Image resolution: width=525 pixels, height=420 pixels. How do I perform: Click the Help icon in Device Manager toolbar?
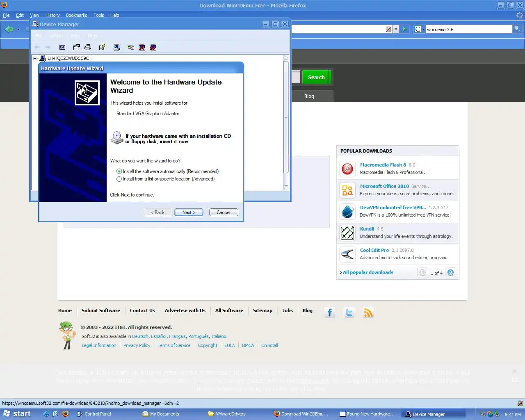(102, 48)
